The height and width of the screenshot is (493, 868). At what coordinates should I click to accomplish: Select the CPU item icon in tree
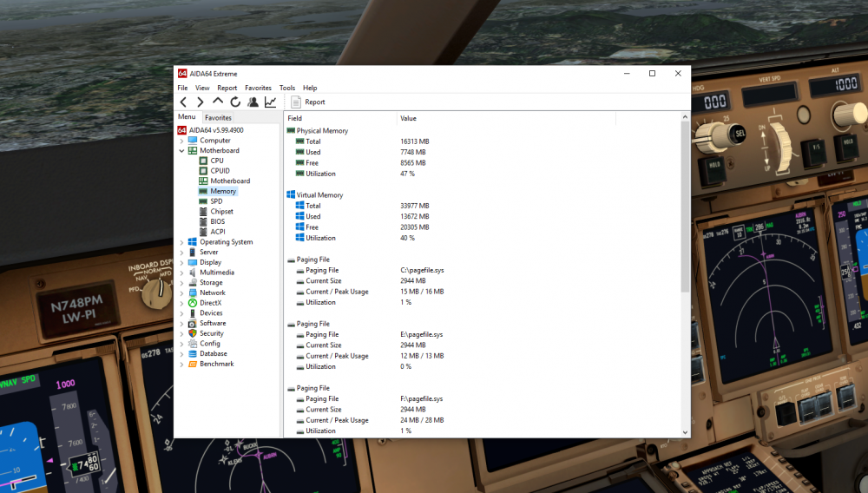tap(203, 161)
